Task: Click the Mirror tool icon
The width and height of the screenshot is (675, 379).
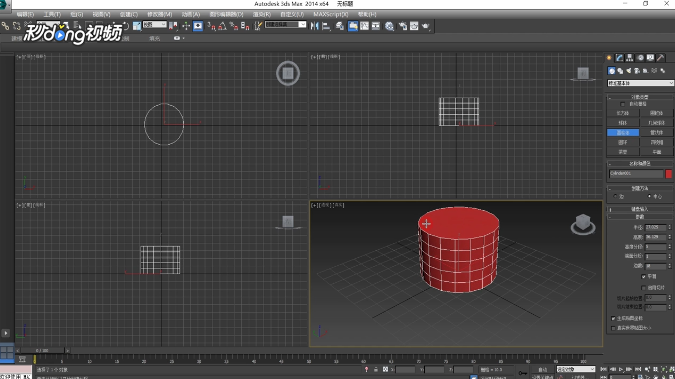Action: pyautogui.click(x=315, y=26)
